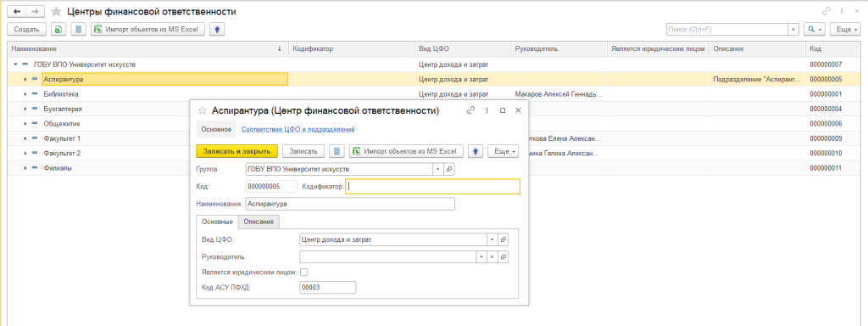Viewport: 868px width, 326px height.
Task: Click the "Кодификатор" column header
Action: [x=352, y=48]
